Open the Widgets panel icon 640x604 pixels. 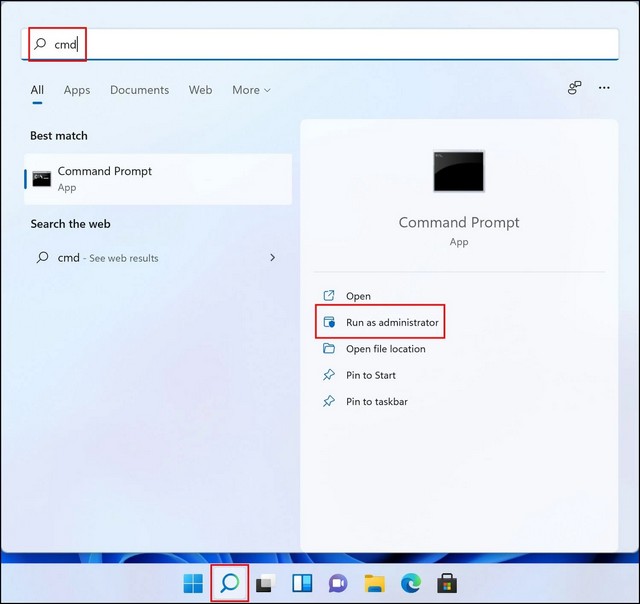click(x=302, y=583)
